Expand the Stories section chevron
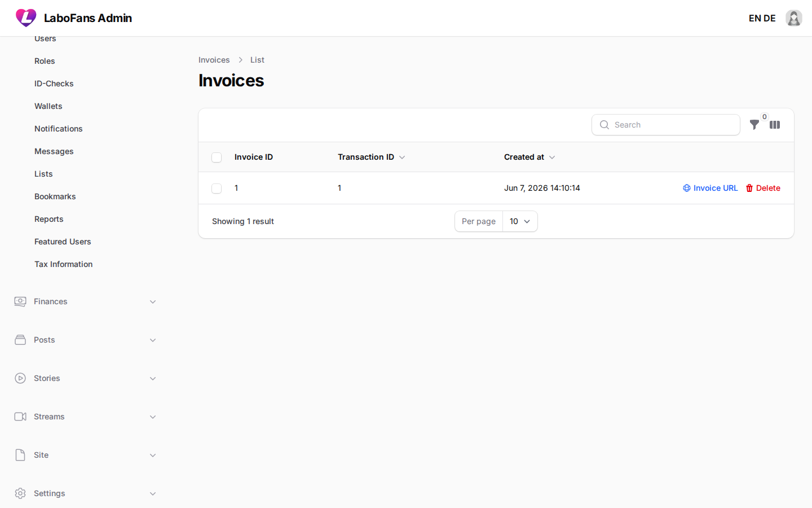Screen dimensions: 812x508 [x=153, y=379]
